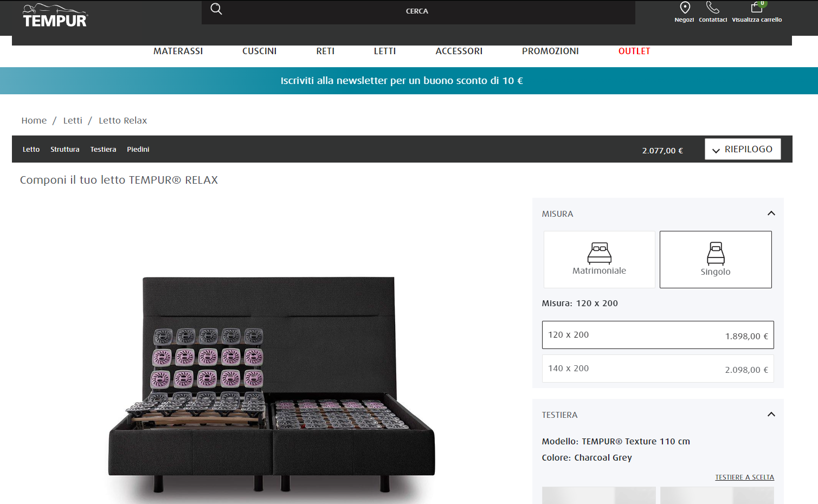Click the second headboard thumbnail under TESTIERA
Image resolution: width=818 pixels, height=504 pixels.
tap(717, 495)
